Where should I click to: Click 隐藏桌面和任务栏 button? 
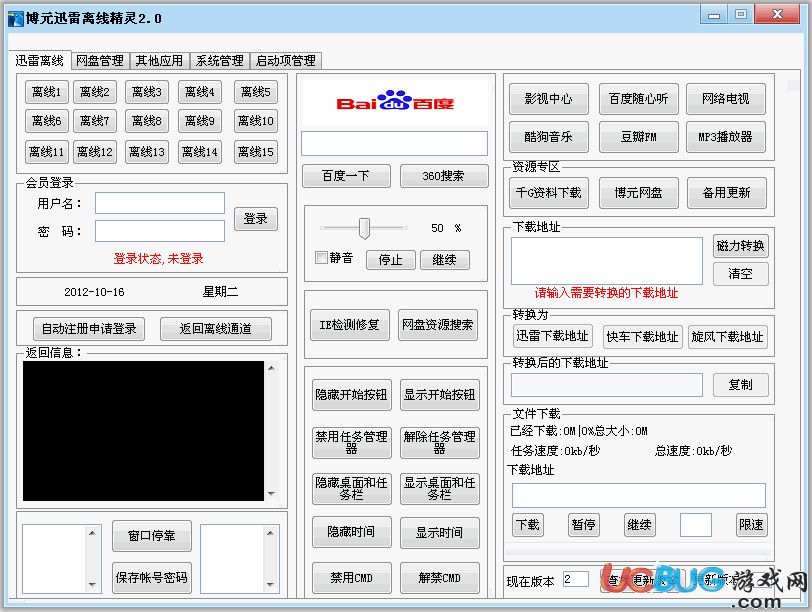[x=352, y=489]
